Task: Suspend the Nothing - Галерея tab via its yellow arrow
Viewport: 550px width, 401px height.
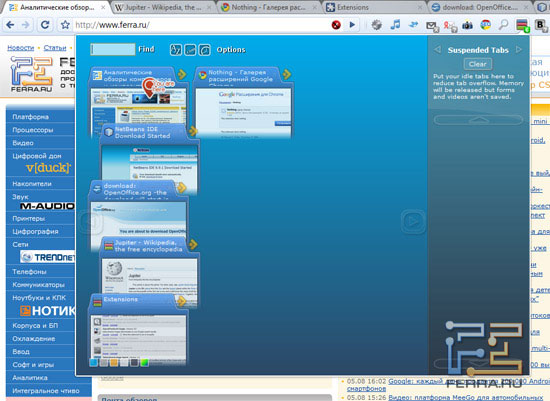Action: click(287, 74)
